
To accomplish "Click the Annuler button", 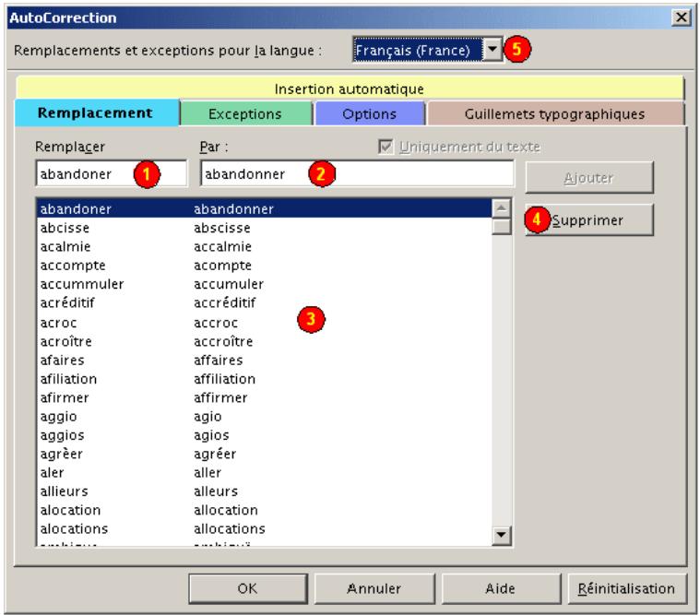I will click(x=374, y=588).
